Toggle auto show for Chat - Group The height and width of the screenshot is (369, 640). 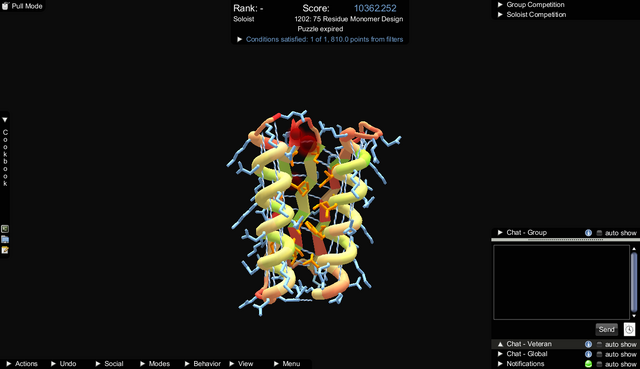(x=600, y=233)
